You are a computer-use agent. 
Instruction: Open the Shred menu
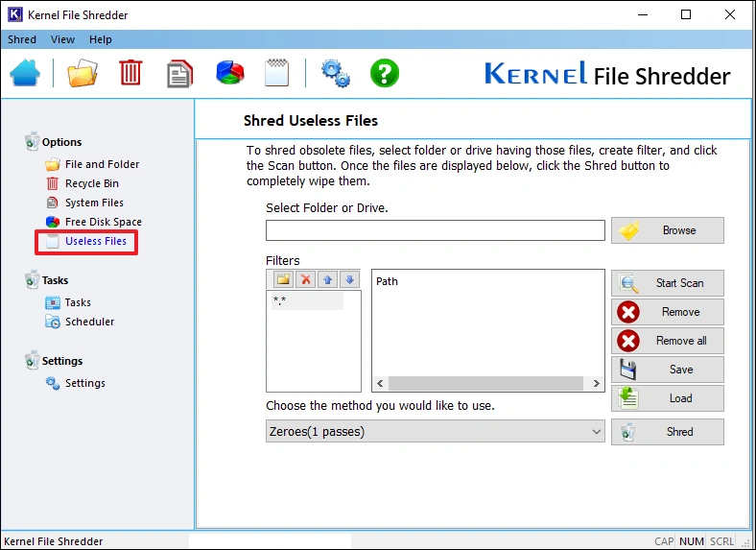click(x=22, y=39)
